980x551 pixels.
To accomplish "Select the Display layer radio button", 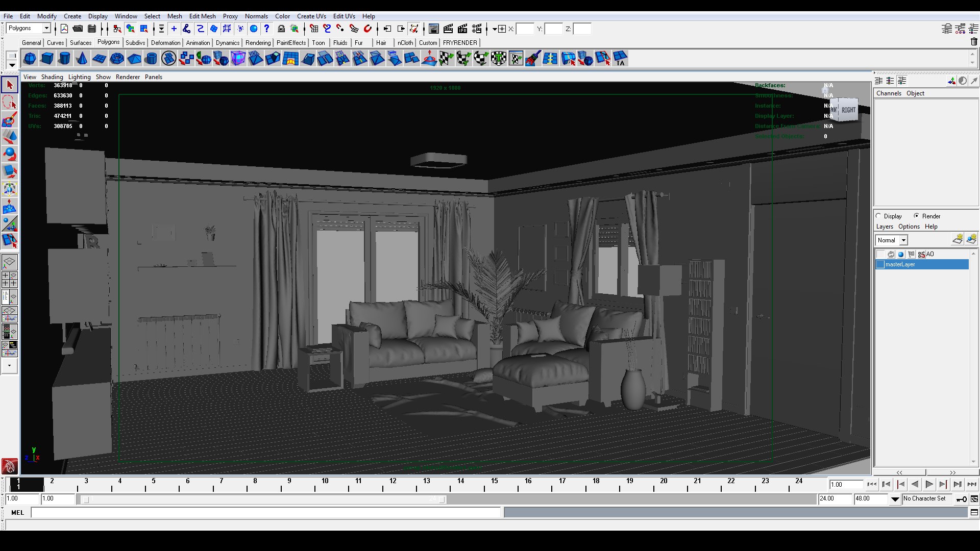I will point(879,216).
